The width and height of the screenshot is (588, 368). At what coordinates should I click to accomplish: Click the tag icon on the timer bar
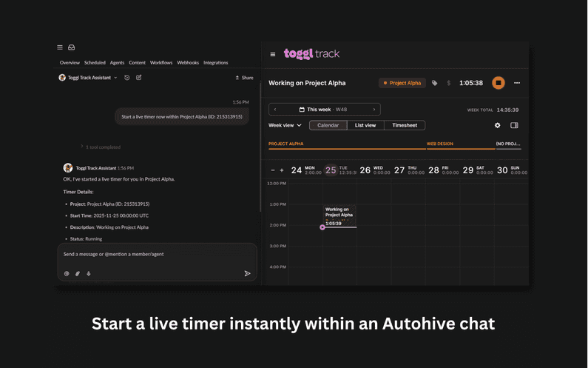click(x=434, y=83)
